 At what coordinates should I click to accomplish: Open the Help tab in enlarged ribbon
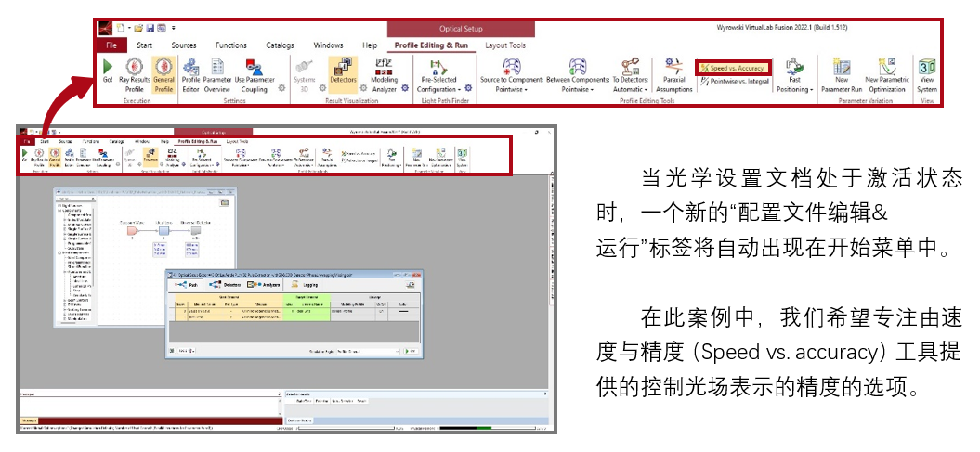click(x=370, y=45)
